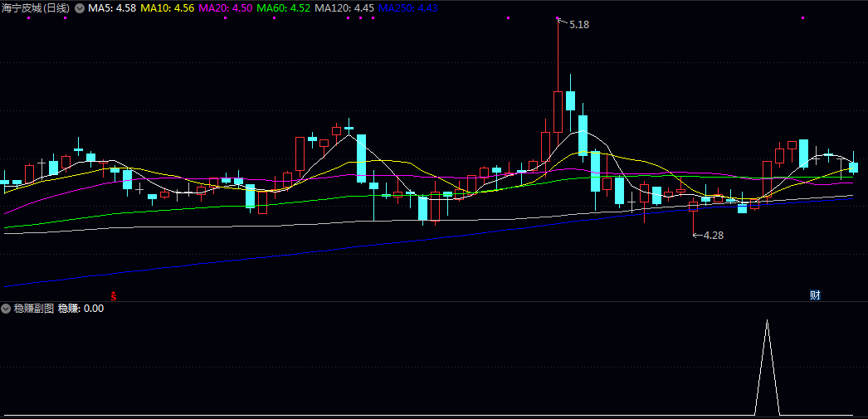This screenshot has height=419, width=868.
Task: Click the 4.28 low price annotation
Action: coord(713,236)
